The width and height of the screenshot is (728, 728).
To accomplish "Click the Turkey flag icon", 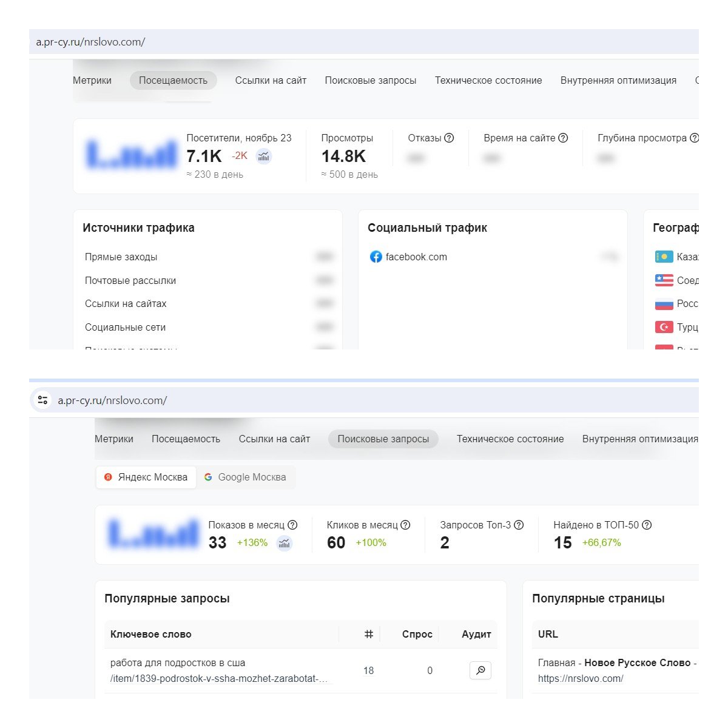I will 664,327.
